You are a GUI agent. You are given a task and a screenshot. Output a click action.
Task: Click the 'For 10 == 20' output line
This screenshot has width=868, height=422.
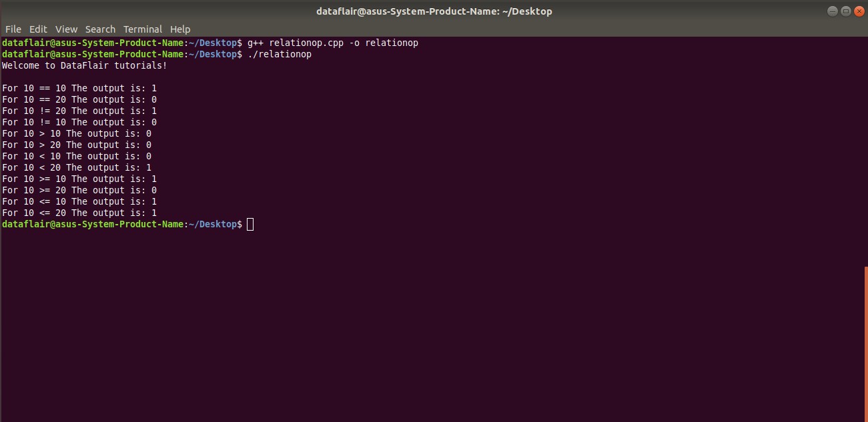tap(79, 99)
